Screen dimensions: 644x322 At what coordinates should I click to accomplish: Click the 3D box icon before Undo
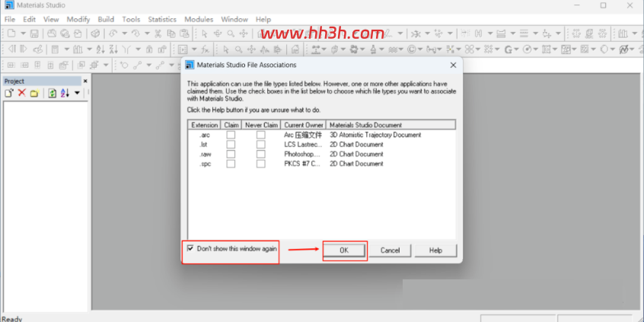[x=95, y=33]
